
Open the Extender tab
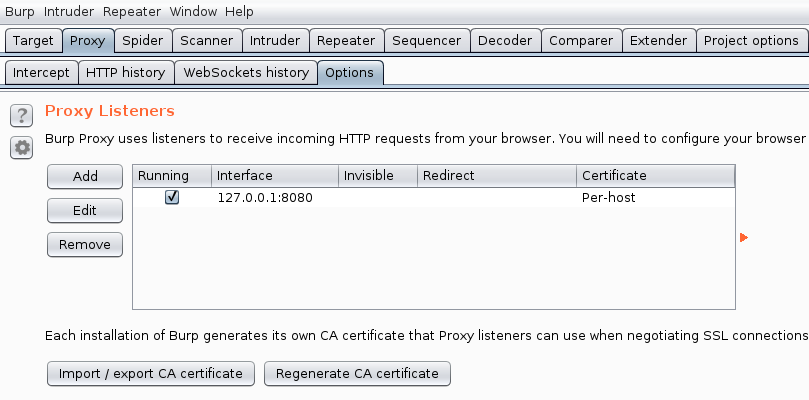658,41
